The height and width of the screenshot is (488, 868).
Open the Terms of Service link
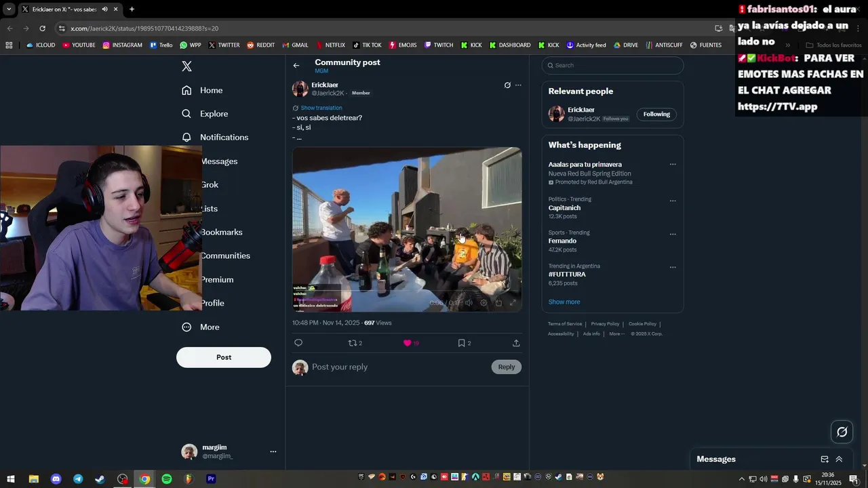click(x=565, y=324)
